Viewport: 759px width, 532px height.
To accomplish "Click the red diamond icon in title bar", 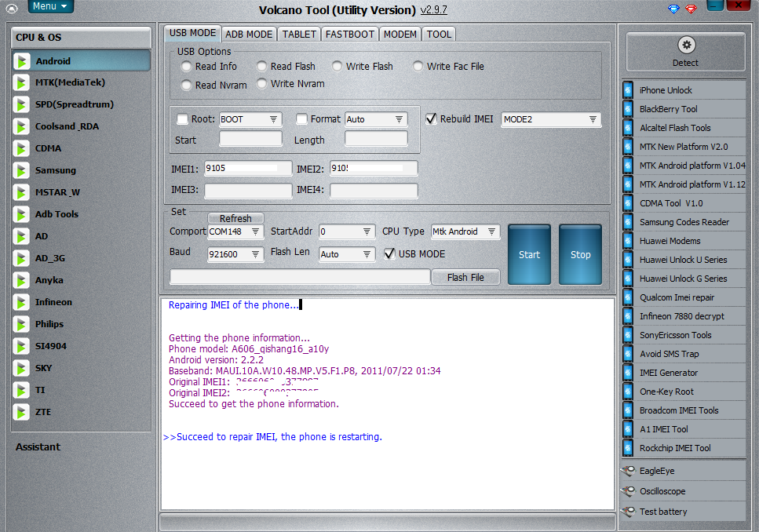I will pos(691,9).
